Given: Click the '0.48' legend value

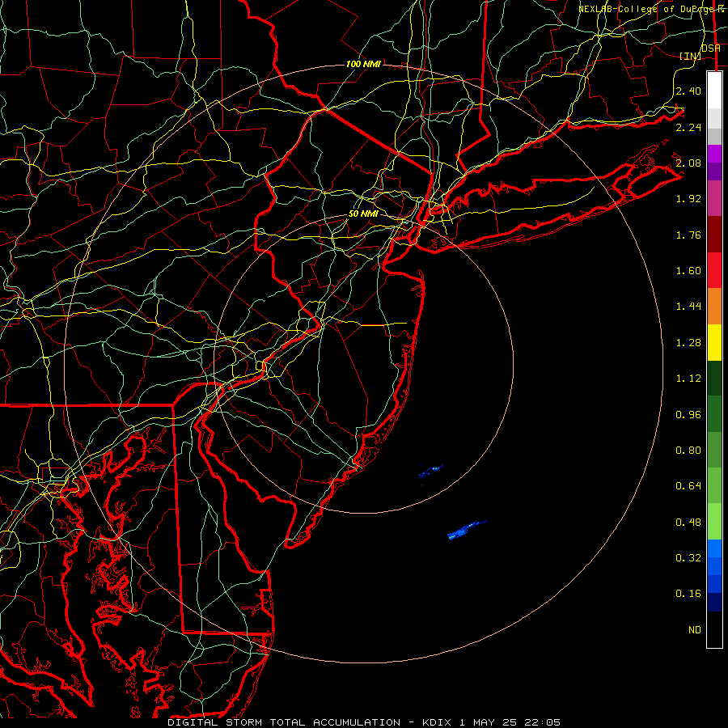Looking at the screenshot, I should pyautogui.click(x=688, y=523).
